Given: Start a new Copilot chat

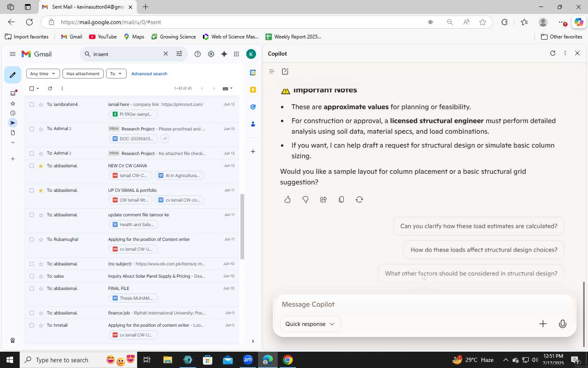Looking at the screenshot, I should (x=285, y=72).
